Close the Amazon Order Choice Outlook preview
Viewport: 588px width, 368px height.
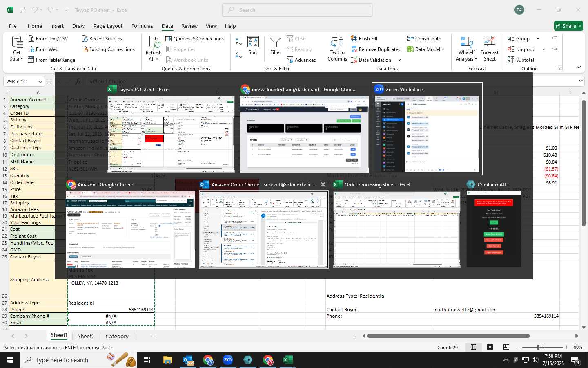323,184
